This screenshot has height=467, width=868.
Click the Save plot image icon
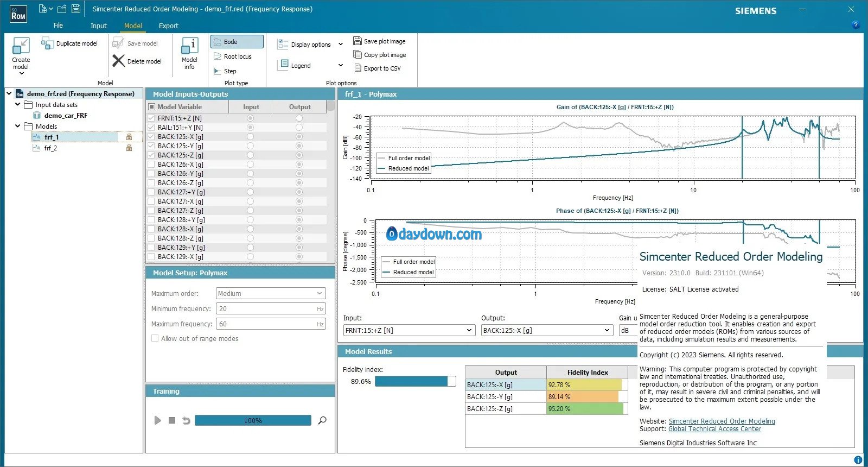pos(357,41)
